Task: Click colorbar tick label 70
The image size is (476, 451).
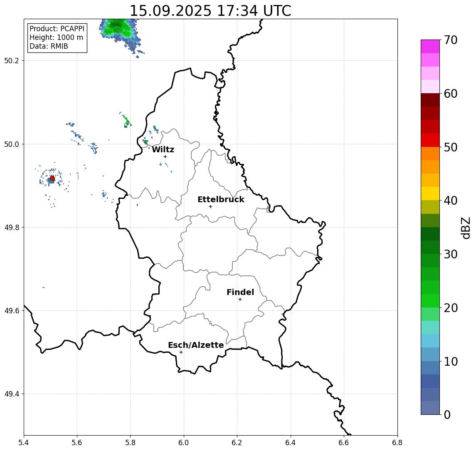Action: pos(451,40)
